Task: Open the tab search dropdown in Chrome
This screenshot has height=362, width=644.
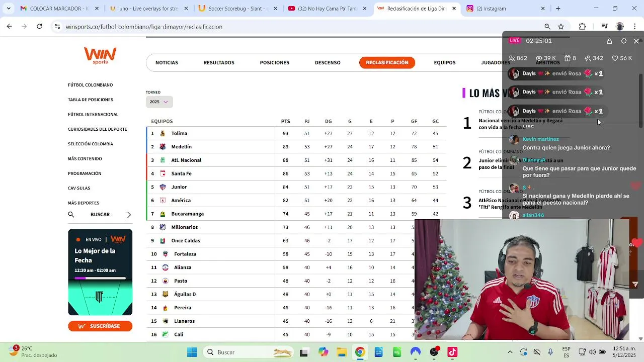Action: pyautogui.click(x=9, y=9)
